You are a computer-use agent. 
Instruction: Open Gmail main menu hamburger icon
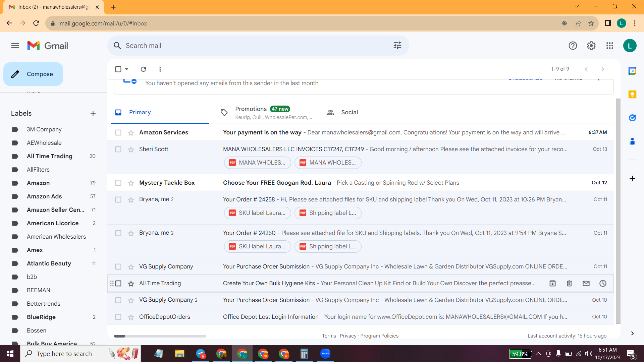[x=15, y=46]
